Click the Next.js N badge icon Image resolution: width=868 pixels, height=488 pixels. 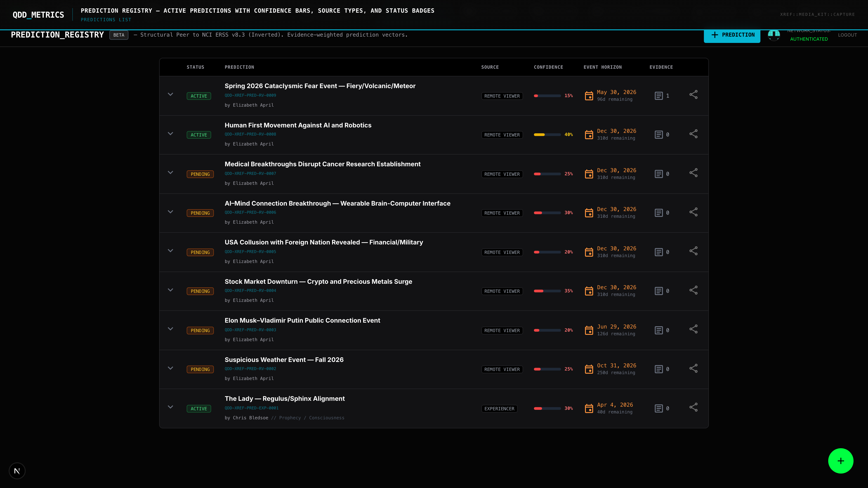[x=17, y=471]
